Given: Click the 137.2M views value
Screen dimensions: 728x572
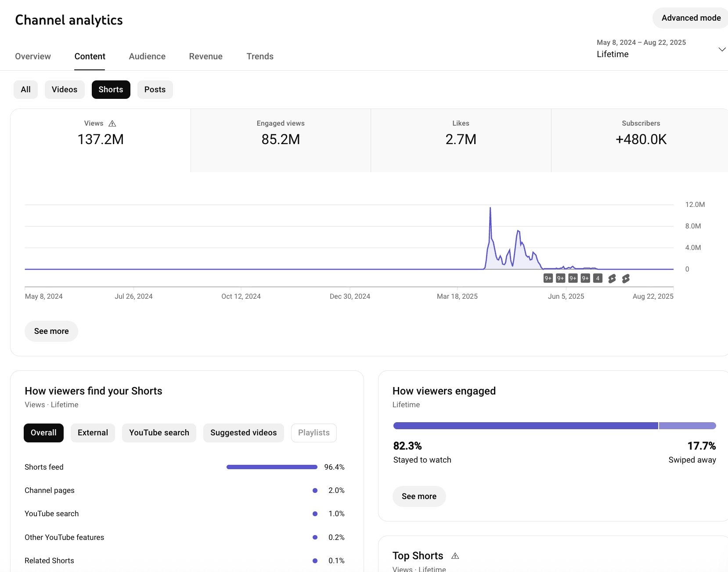Looking at the screenshot, I should click(x=101, y=140).
